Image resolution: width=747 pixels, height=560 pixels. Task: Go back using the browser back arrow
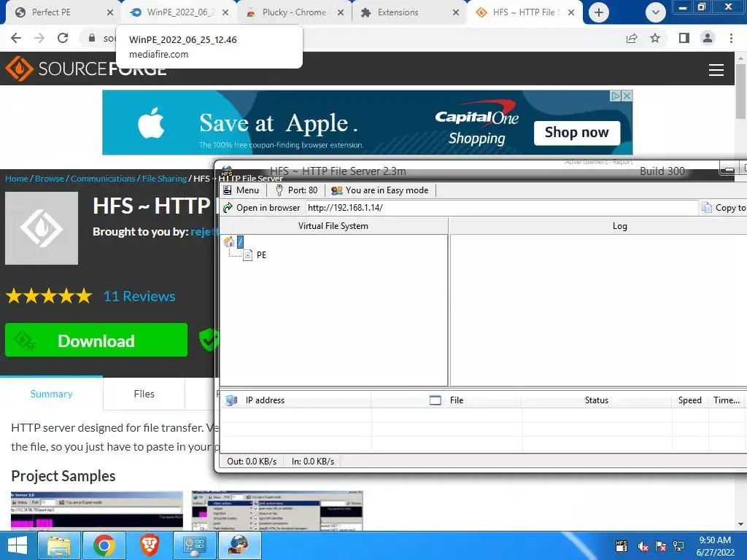click(16, 38)
